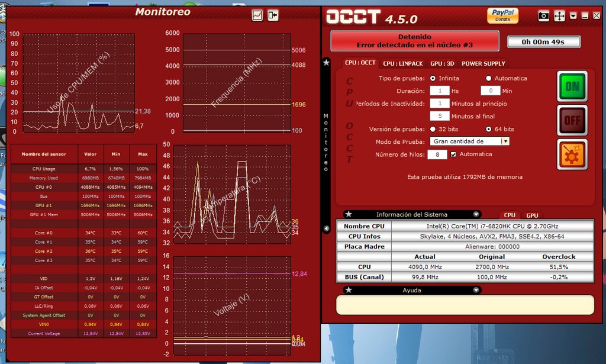The image size is (606, 364).
Task: Click the Duración hours field
Action: click(x=440, y=91)
